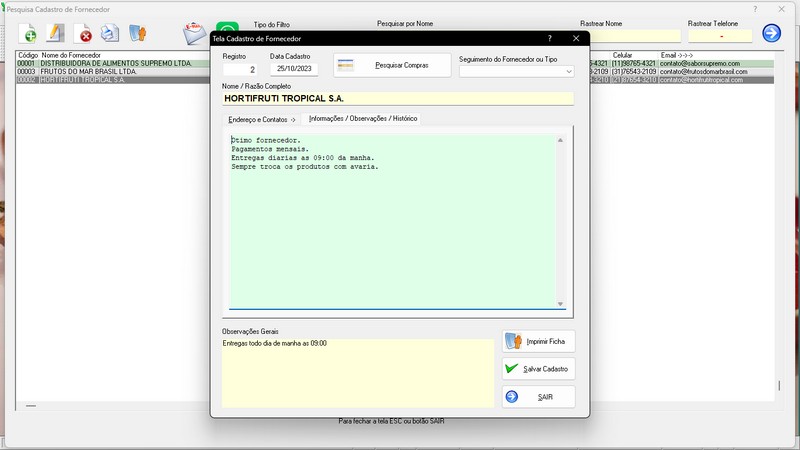Click the Nome / Razão Completo field
Screen dimensions: 800x450
click(x=397, y=98)
